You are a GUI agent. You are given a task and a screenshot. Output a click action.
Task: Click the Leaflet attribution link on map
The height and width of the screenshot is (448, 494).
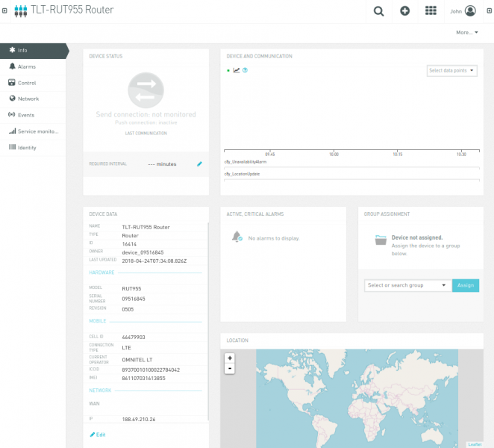click(475, 444)
